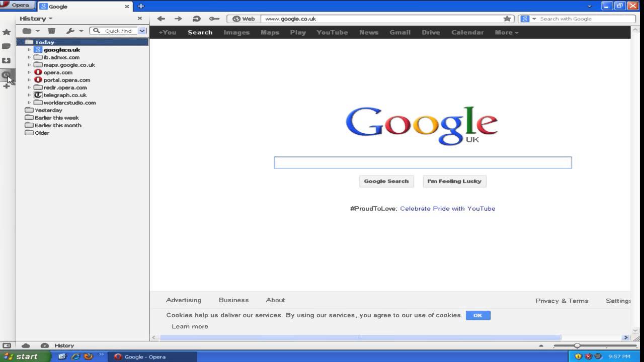Click Maps in Google top bar
Viewport: 644px width, 362px height.
270,32
